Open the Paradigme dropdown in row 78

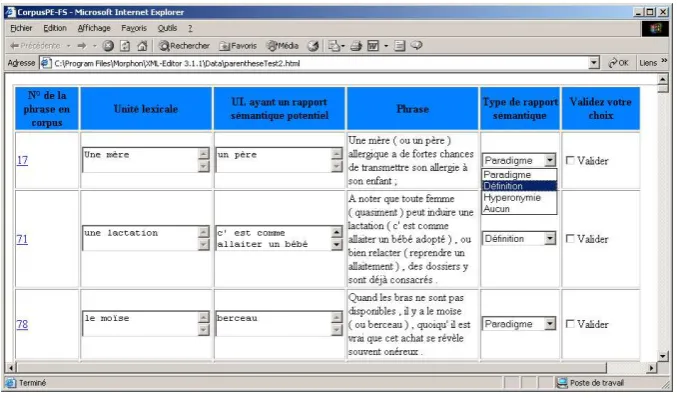point(519,324)
